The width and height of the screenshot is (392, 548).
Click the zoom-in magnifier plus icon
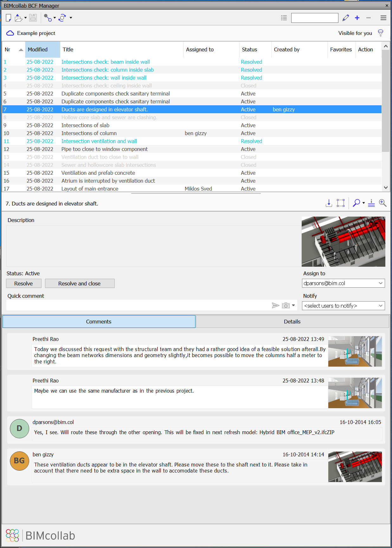383,203
